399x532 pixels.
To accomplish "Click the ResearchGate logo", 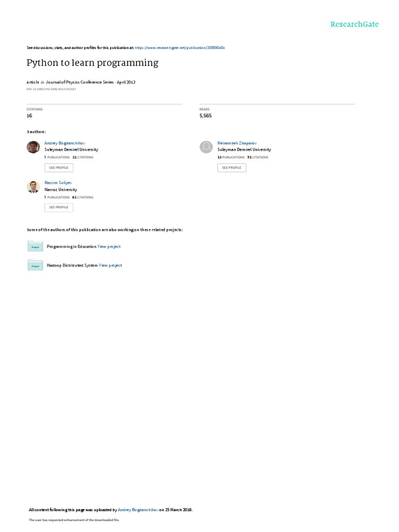I will click(354, 24).
